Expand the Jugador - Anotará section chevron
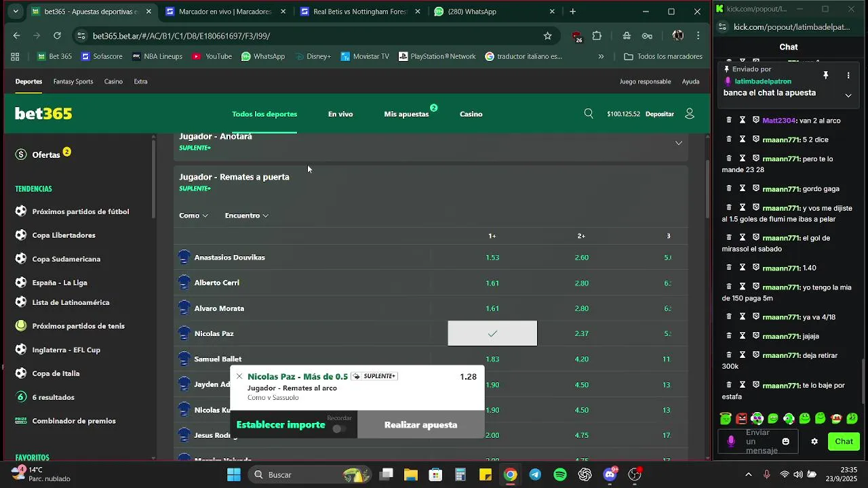Viewport: 868px width, 488px height. tap(679, 143)
